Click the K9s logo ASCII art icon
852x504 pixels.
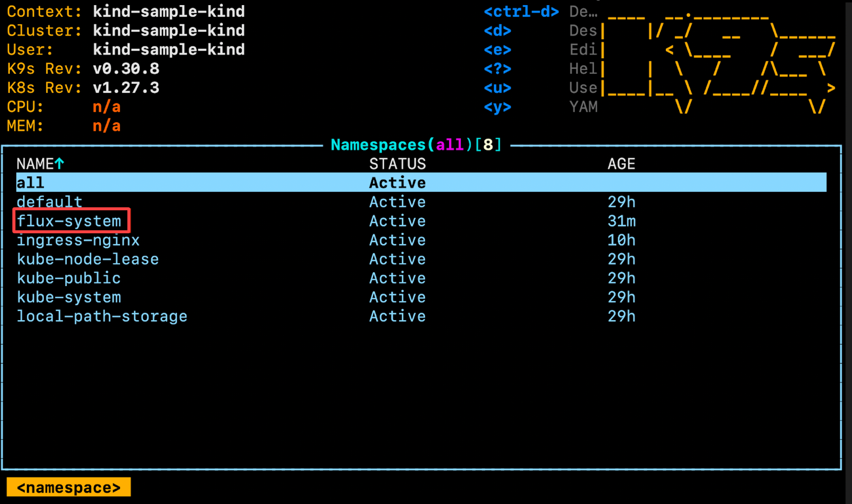(x=714, y=60)
